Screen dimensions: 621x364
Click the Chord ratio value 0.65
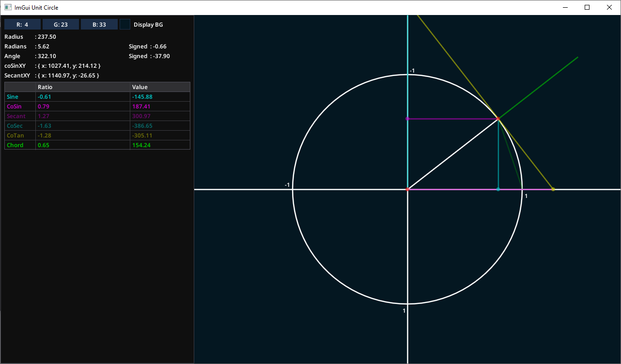[44, 145]
